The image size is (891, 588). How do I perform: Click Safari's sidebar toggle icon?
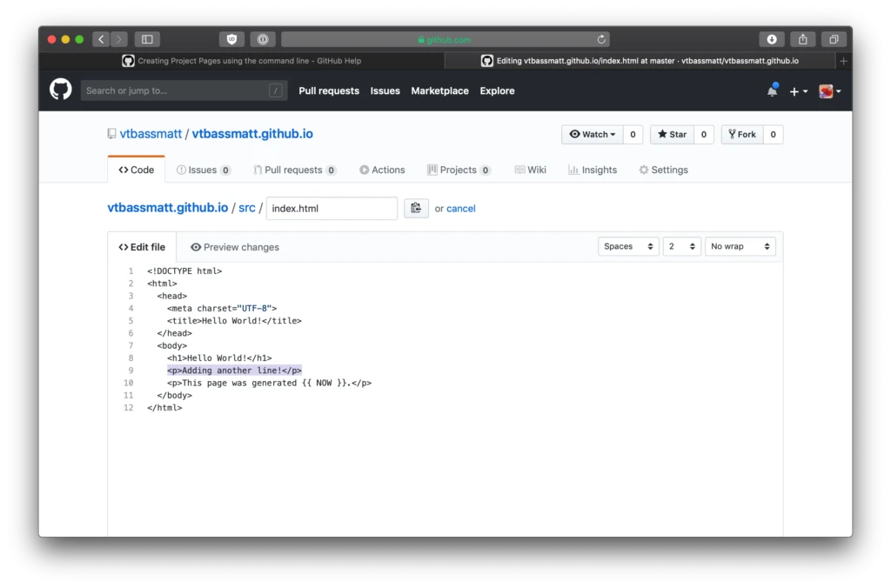click(x=147, y=39)
